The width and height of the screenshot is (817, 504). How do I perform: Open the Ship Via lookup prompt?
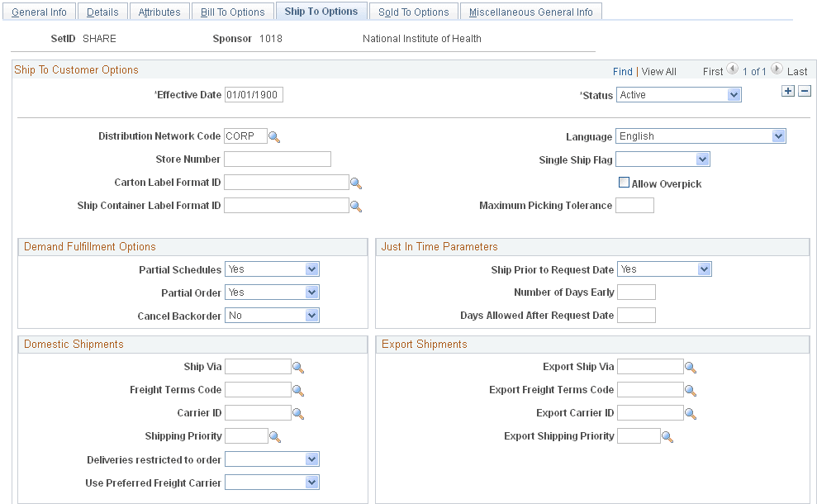[x=298, y=366]
